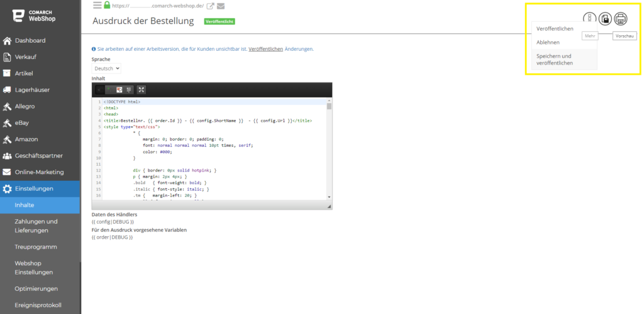Screen dimensions: 644x314
Task: Click the image icon in editor toolbar
Action: (x=119, y=90)
